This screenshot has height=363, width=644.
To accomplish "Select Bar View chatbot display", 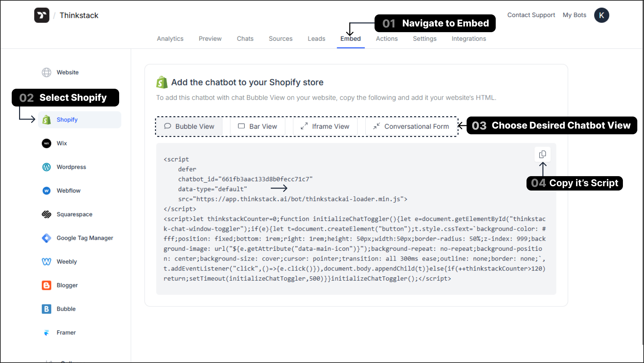I will (257, 126).
